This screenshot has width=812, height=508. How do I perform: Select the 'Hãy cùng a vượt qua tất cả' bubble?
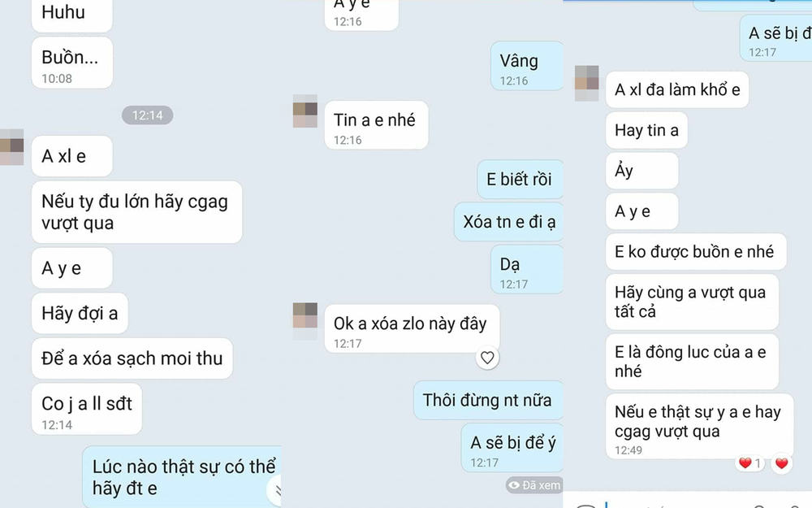[693, 302]
